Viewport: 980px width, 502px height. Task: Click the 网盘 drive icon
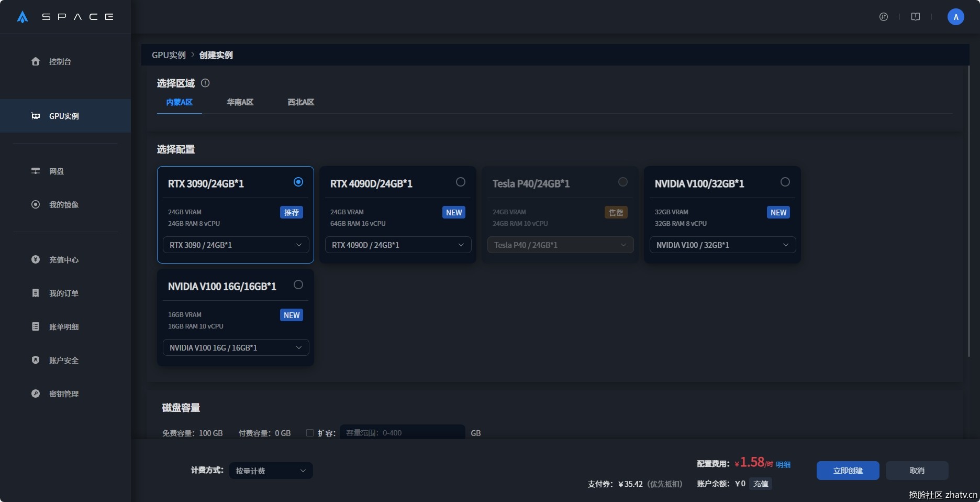click(36, 171)
